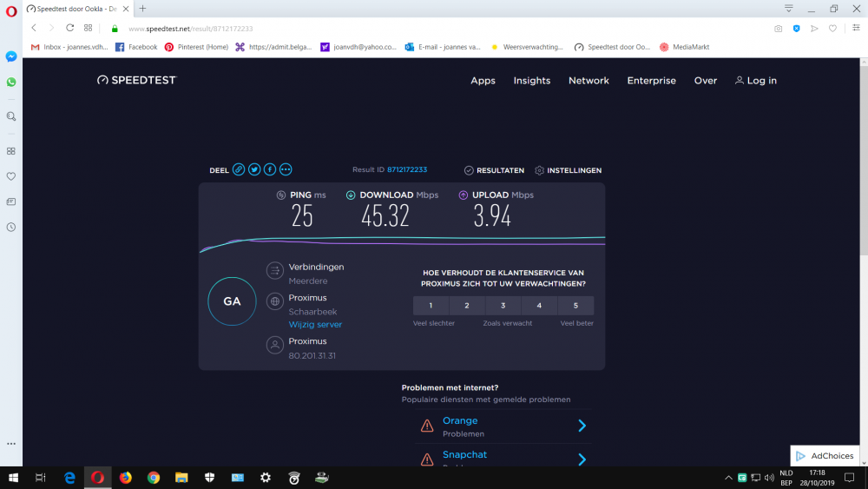Viewport: 868px width, 489px height.
Task: Open personal news in the sidebar
Action: [11, 202]
